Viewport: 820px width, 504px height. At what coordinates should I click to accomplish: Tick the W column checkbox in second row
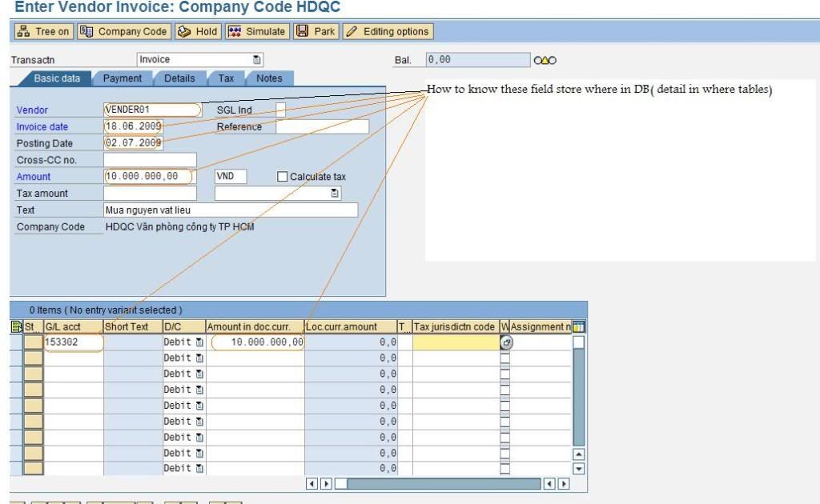click(504, 358)
